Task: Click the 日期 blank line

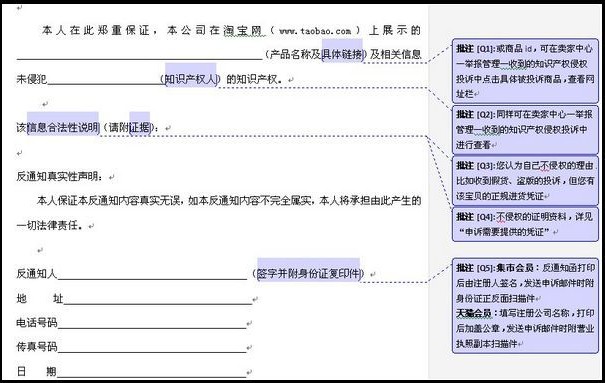Action: (152, 373)
